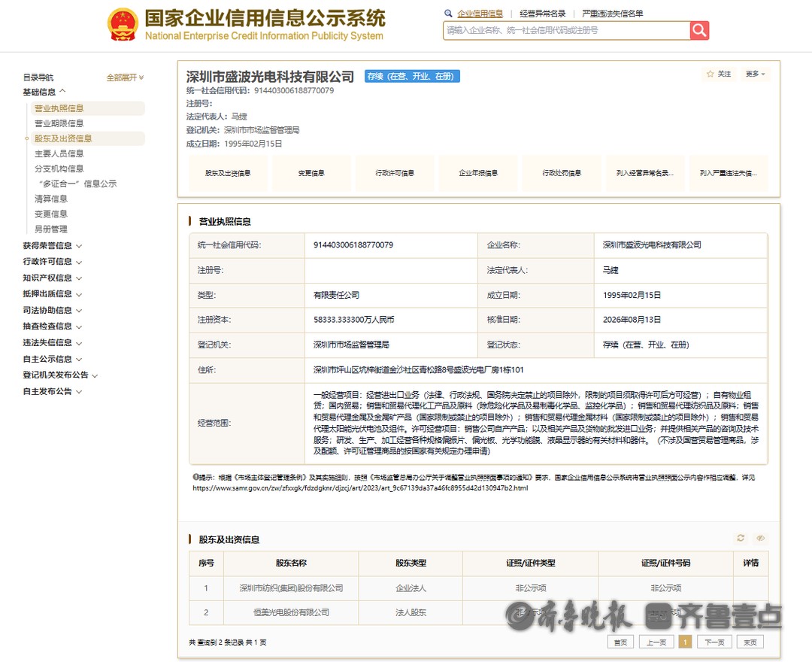The height and width of the screenshot is (662, 812).
Task: Refresh the 股东及出资信息 table
Action: click(x=741, y=538)
